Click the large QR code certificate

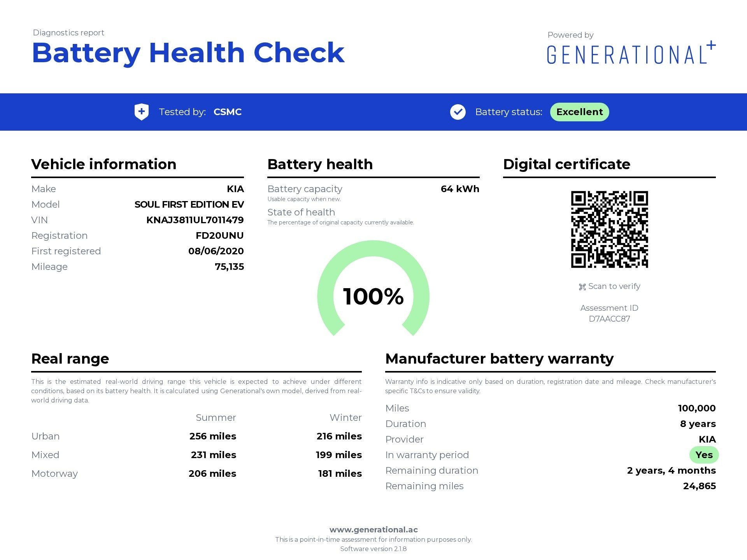[x=609, y=229]
